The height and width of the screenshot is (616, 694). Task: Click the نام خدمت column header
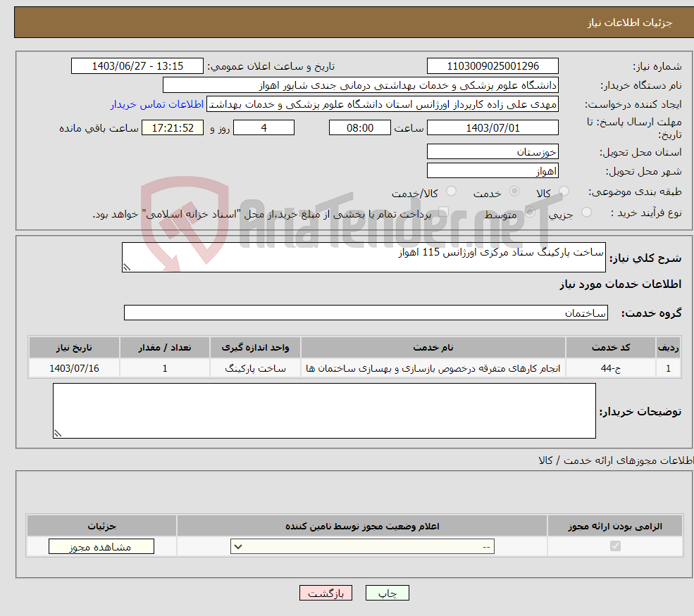tap(433, 348)
